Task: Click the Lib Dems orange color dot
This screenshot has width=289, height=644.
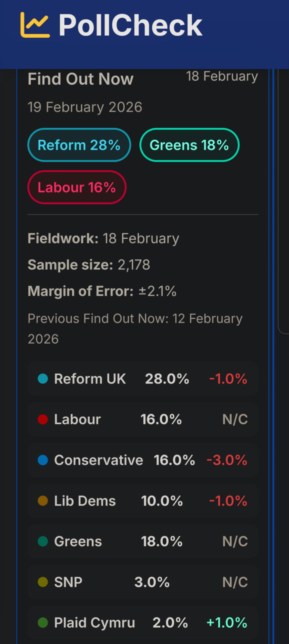Action: point(43,501)
